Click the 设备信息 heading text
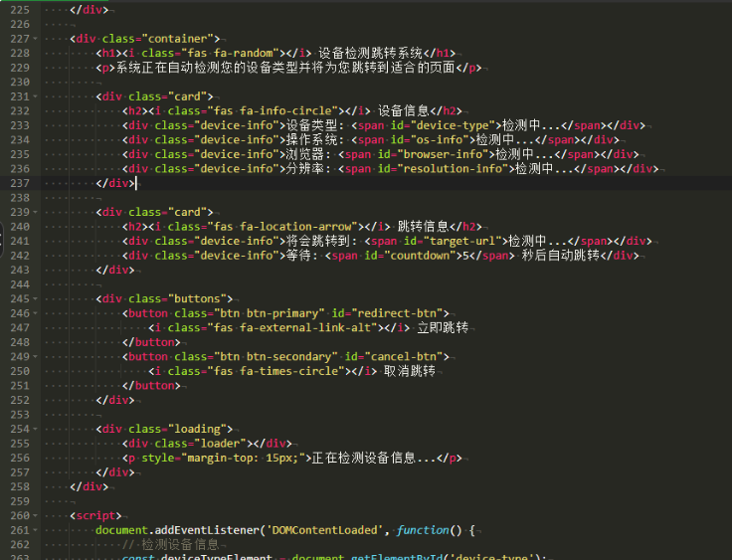The image size is (732, 560). (x=404, y=111)
